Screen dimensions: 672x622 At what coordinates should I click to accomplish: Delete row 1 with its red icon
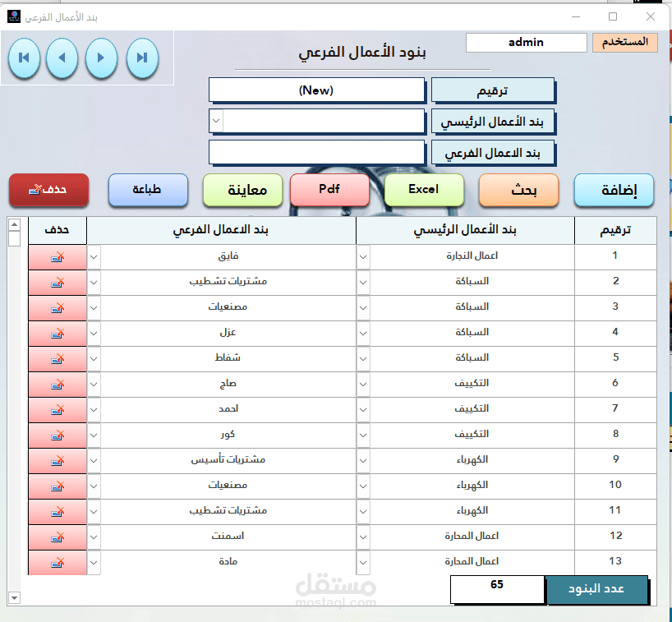click(x=58, y=257)
